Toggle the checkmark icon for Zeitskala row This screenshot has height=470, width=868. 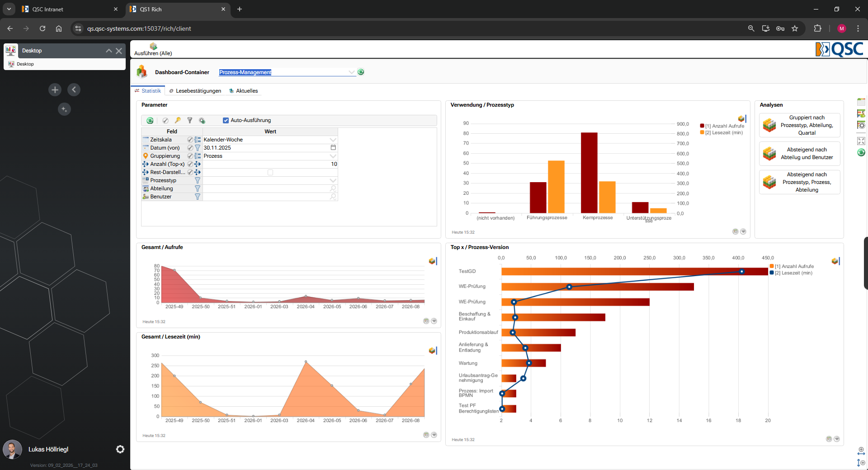coord(190,140)
